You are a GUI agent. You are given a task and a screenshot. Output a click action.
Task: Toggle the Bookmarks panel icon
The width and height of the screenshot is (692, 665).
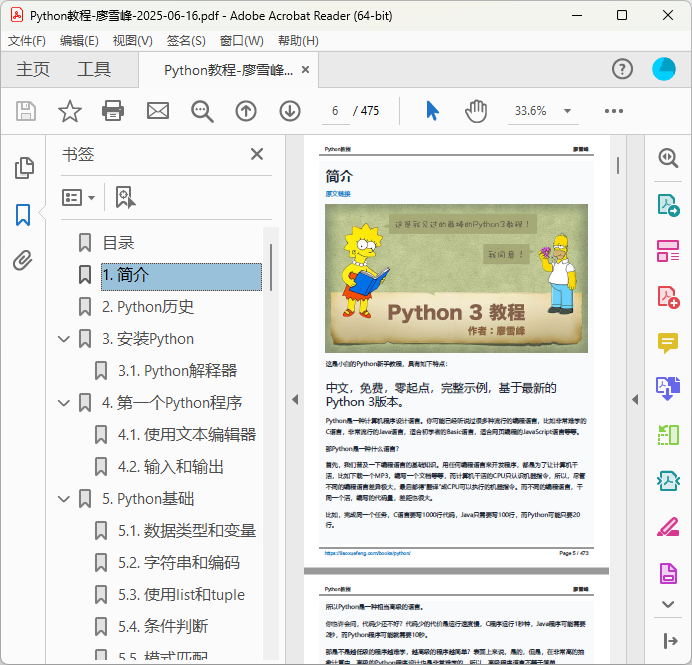pyautogui.click(x=23, y=214)
